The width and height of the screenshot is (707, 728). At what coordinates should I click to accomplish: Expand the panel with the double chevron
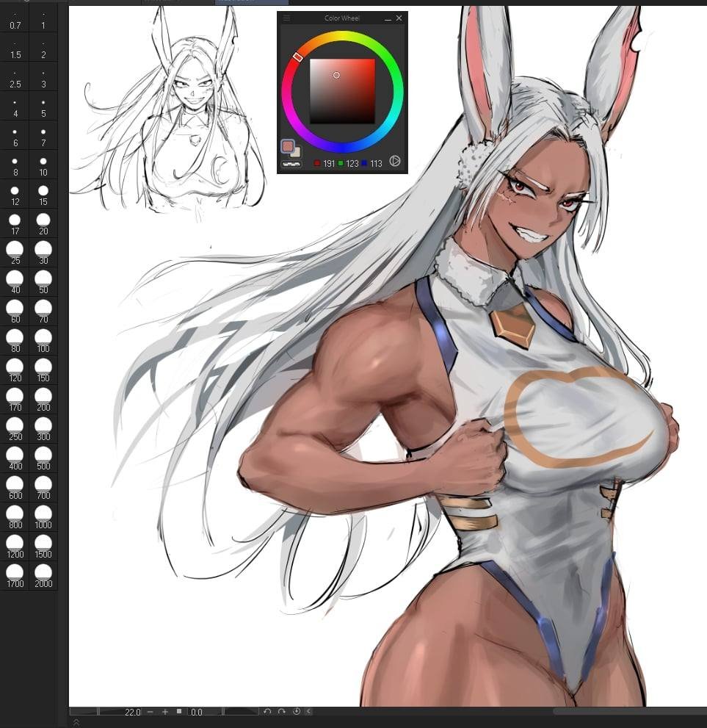(76, 722)
